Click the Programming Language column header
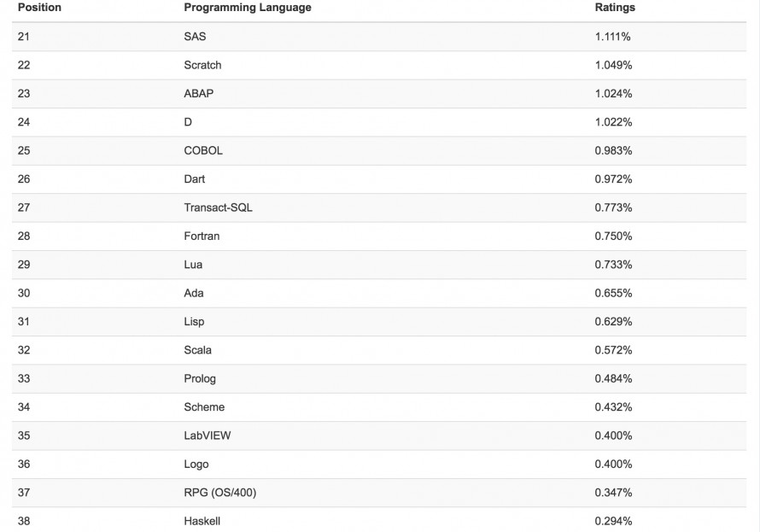Image resolution: width=760 pixels, height=532 pixels. click(x=248, y=8)
